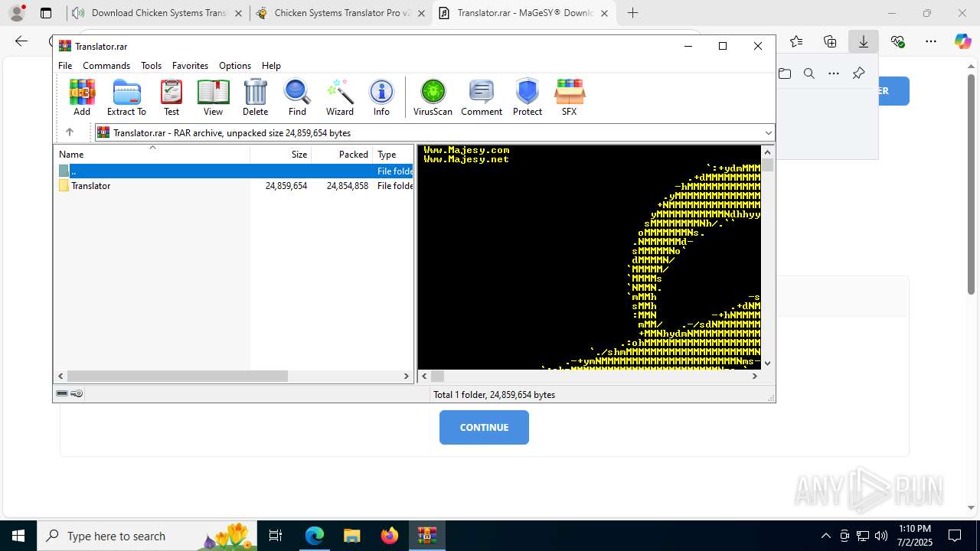The width and height of the screenshot is (980, 551).
Task: Sort by the Name column header
Action: [x=152, y=154]
